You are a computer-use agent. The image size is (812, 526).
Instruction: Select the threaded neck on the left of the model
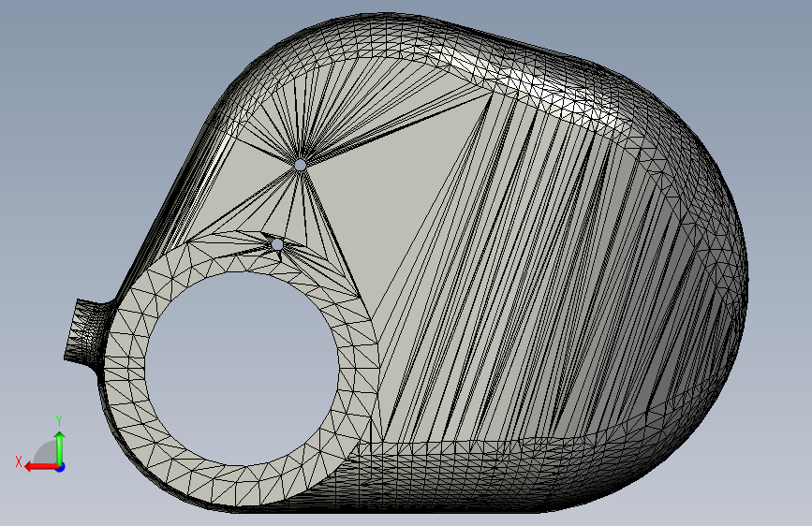pos(86,332)
